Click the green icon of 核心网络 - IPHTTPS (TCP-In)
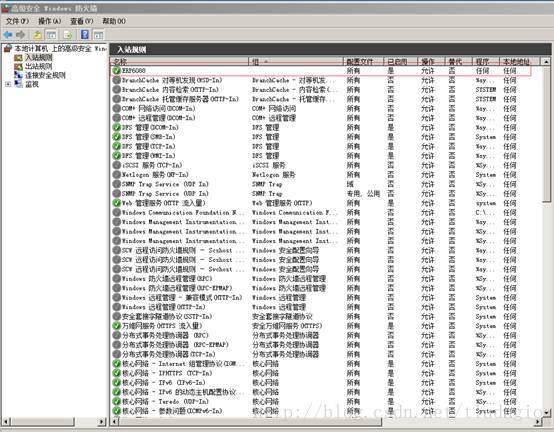Image resolution: width=554 pixels, height=432 pixels. [117, 373]
